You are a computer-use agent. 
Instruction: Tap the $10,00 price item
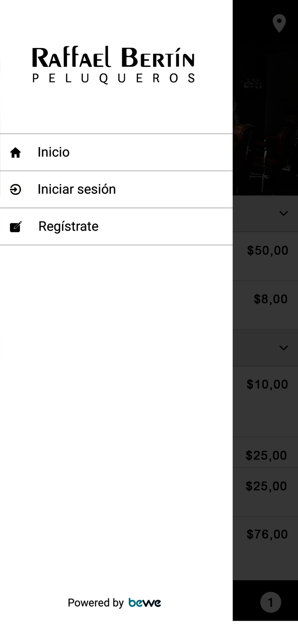click(267, 384)
